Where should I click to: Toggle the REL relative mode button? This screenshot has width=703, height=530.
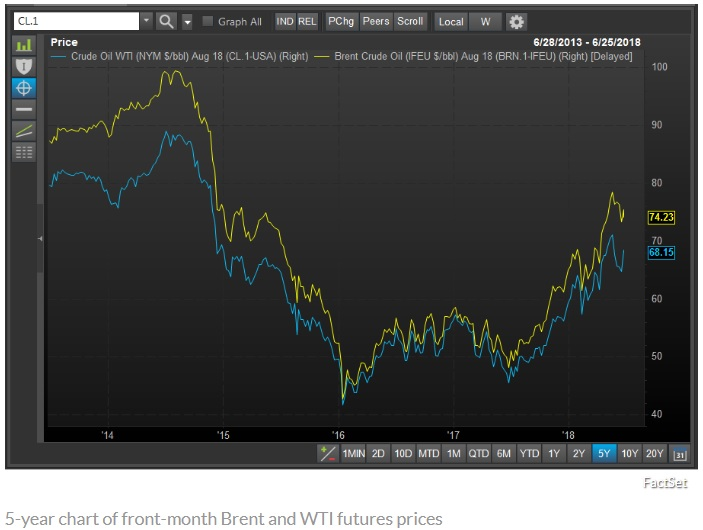pos(307,21)
